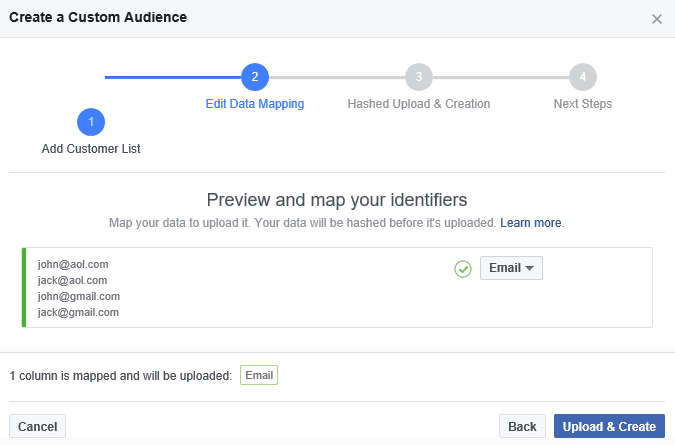Select the Add Customer List step label
Screen dimensions: 675x446
pos(91,149)
